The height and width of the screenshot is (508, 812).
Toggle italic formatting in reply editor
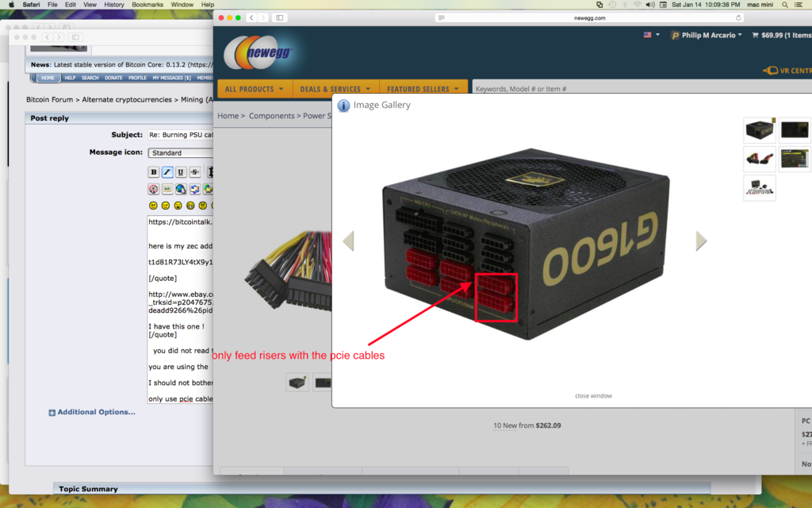tap(167, 172)
